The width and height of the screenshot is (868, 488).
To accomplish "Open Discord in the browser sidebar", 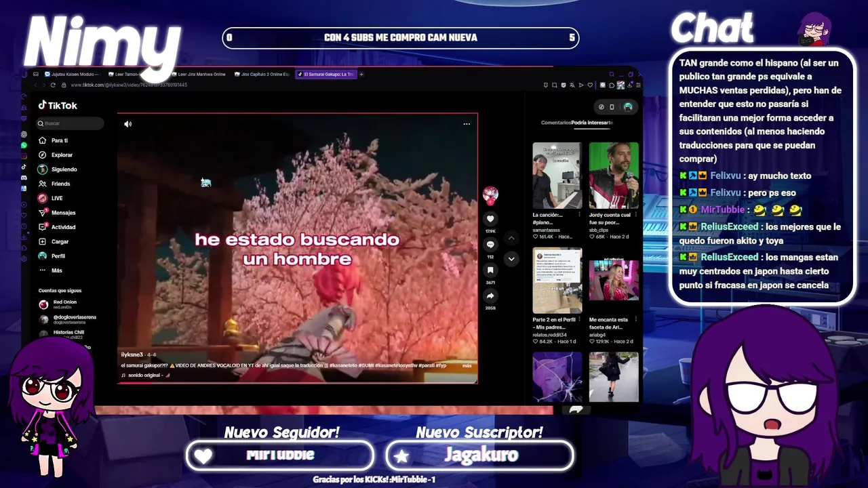I will click(x=24, y=178).
